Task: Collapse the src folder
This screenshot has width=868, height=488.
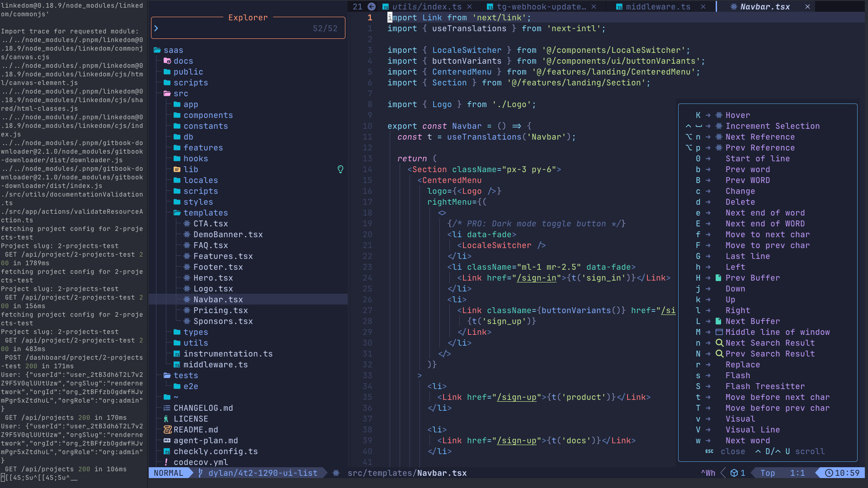Action: (167, 94)
